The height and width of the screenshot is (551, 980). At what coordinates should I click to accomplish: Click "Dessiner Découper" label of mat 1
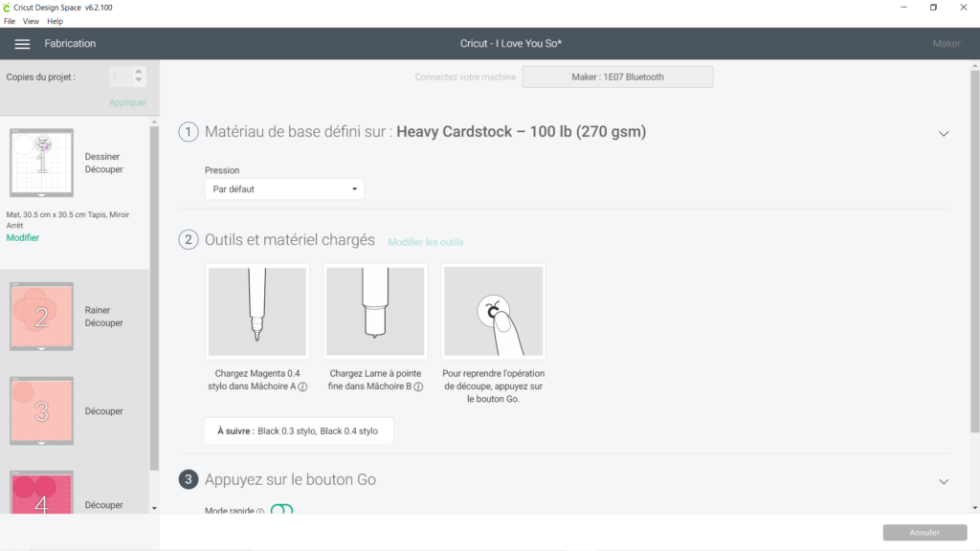pos(103,163)
